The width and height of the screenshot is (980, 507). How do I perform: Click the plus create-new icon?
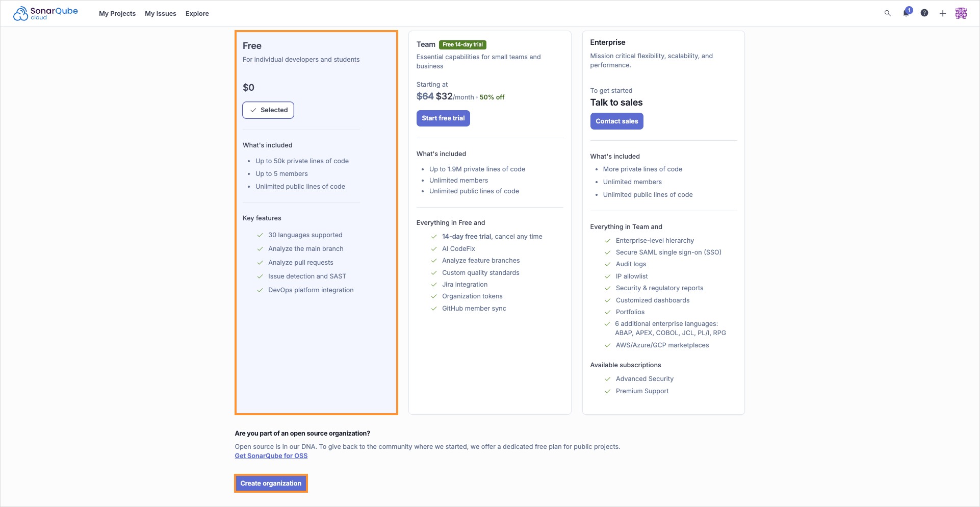tap(942, 13)
